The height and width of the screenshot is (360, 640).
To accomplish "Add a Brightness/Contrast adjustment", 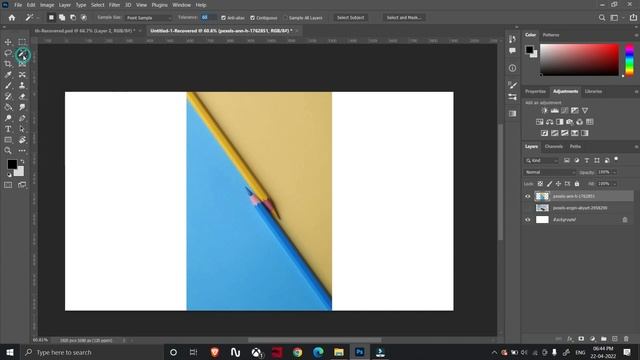I will pyautogui.click(x=544, y=111).
